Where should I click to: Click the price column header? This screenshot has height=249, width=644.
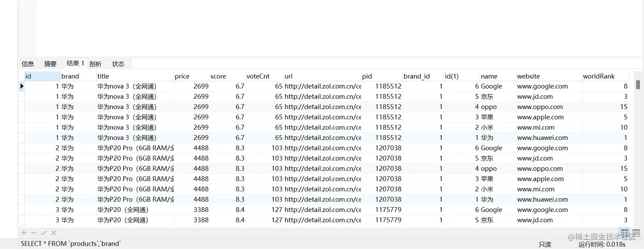pyautogui.click(x=192, y=76)
